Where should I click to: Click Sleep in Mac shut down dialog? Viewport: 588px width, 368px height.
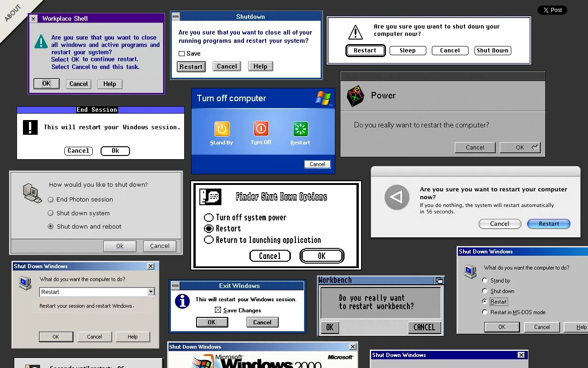click(407, 51)
